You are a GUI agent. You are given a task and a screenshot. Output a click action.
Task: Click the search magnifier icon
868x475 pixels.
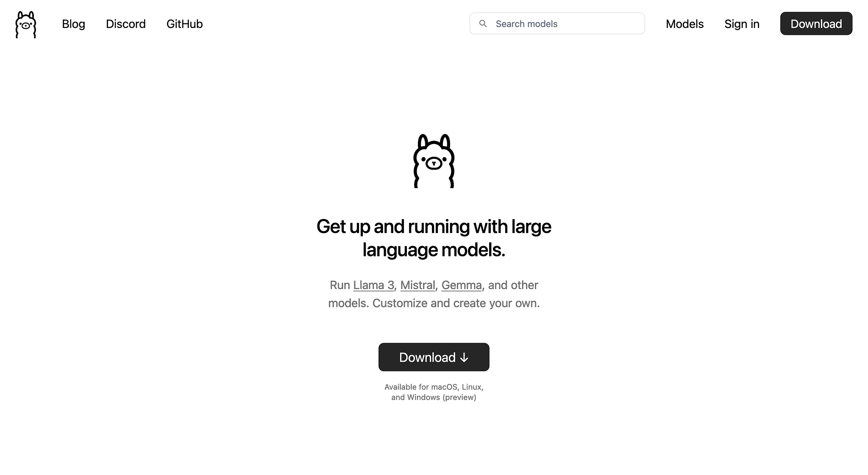click(x=483, y=23)
